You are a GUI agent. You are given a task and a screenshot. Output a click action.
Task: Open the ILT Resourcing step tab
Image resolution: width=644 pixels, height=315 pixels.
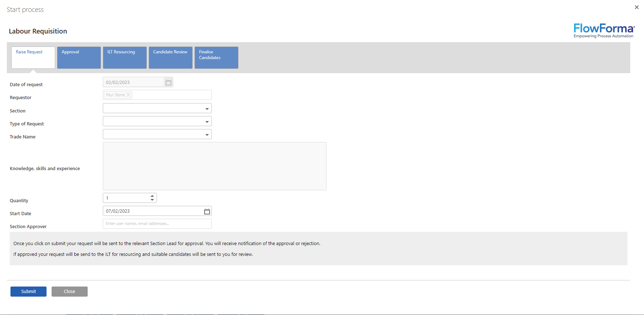pyautogui.click(x=125, y=57)
